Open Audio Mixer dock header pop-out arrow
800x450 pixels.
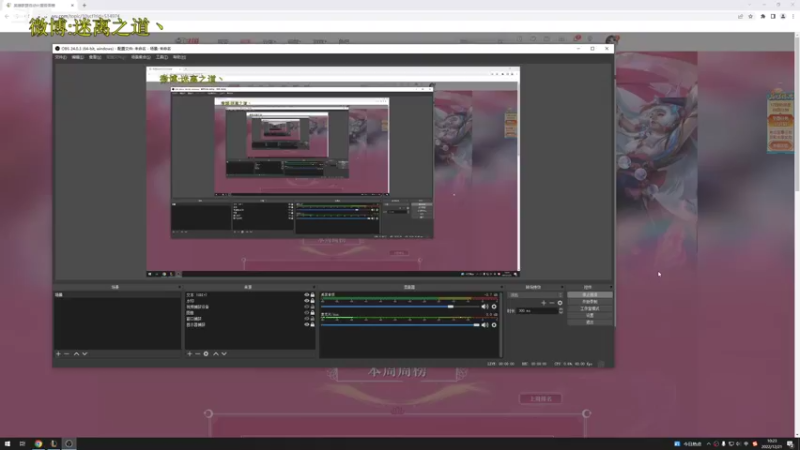501,287
